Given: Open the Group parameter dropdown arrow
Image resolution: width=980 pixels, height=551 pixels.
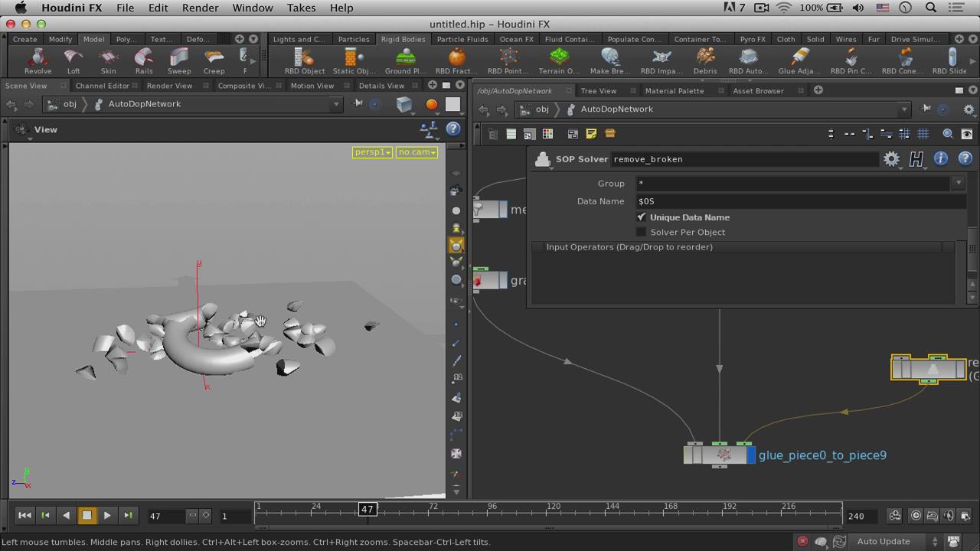Looking at the screenshot, I should point(958,183).
